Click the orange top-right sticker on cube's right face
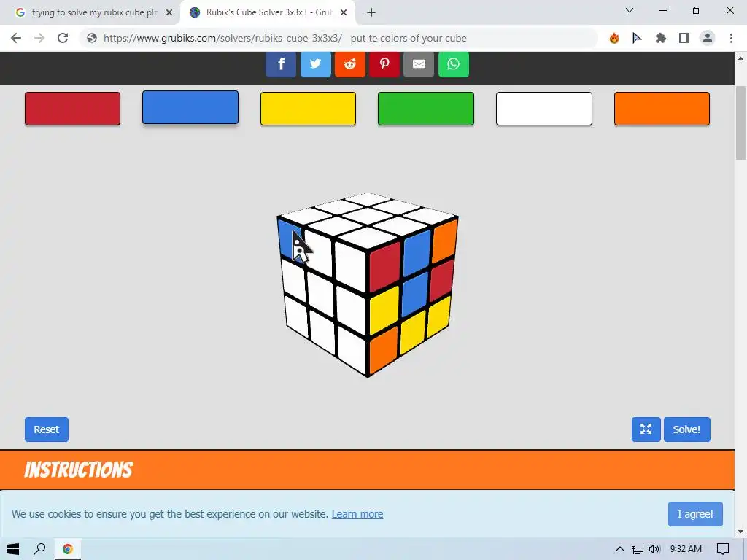 [x=445, y=241]
